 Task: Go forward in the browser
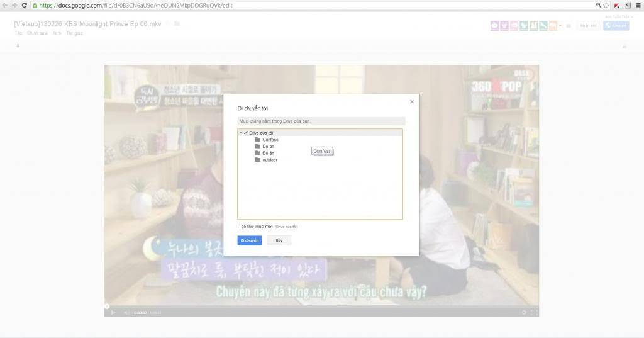(14, 5)
